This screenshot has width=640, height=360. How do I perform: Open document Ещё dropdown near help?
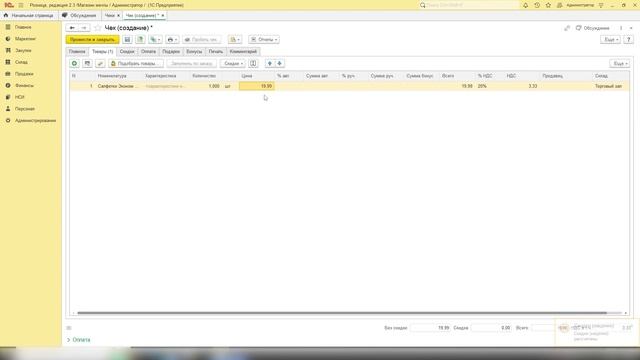point(610,40)
